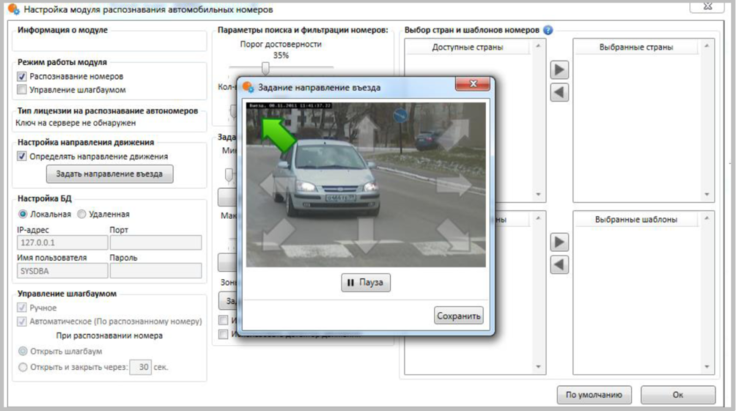Click the Доступные страны column header

click(468, 47)
